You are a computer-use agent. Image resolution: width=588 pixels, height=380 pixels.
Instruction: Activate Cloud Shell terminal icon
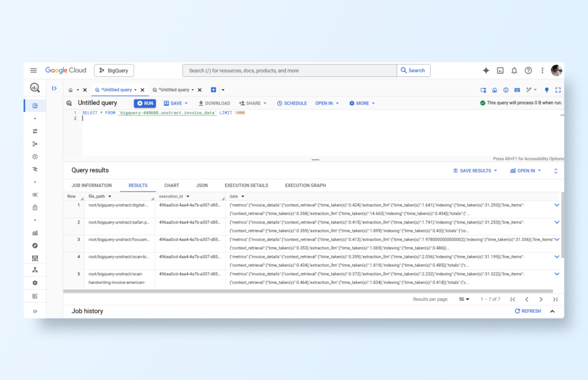pos(500,70)
